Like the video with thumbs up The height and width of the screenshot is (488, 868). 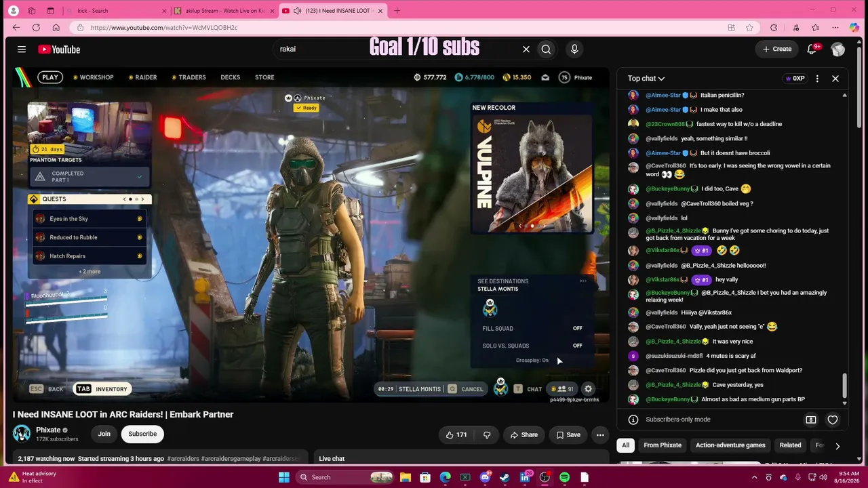[456, 434]
